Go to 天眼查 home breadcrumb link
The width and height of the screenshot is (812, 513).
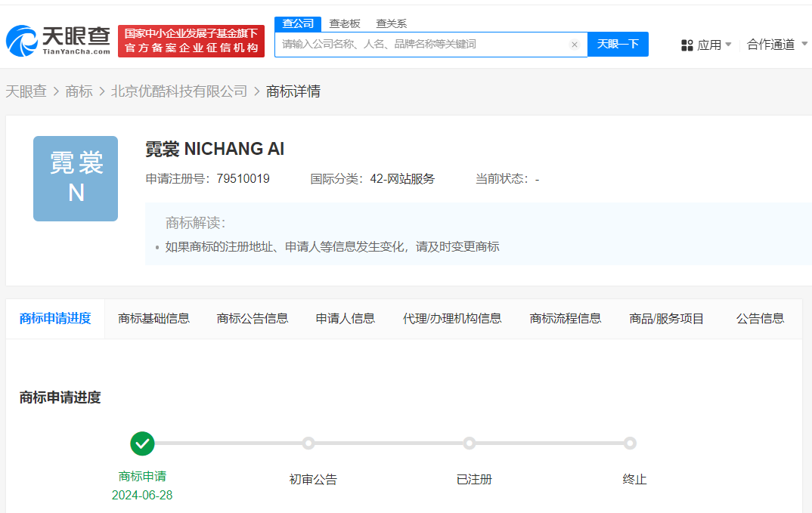tap(26, 91)
